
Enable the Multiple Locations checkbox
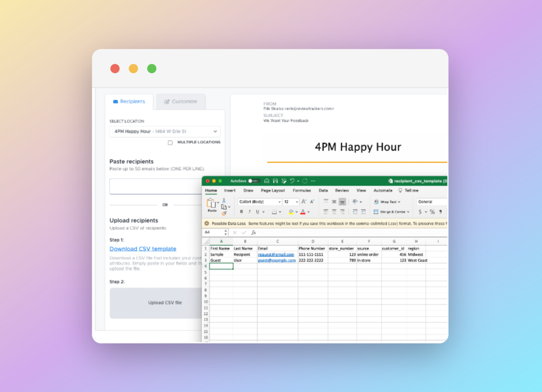click(170, 142)
